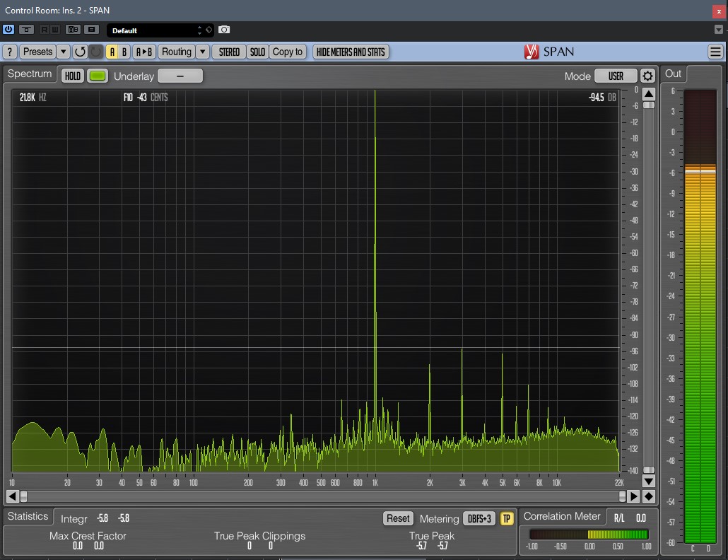Enable the W write automation button

(x=55, y=30)
